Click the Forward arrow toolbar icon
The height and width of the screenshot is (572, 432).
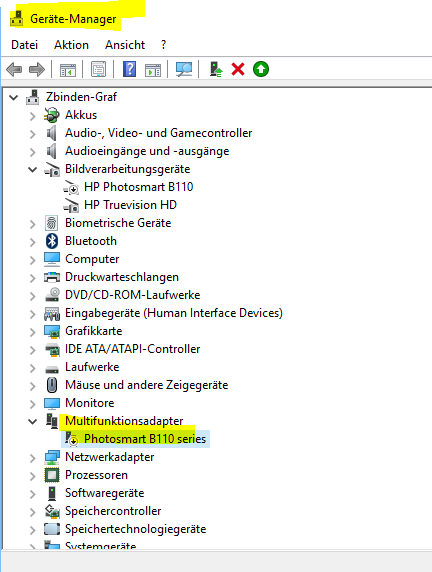37,69
